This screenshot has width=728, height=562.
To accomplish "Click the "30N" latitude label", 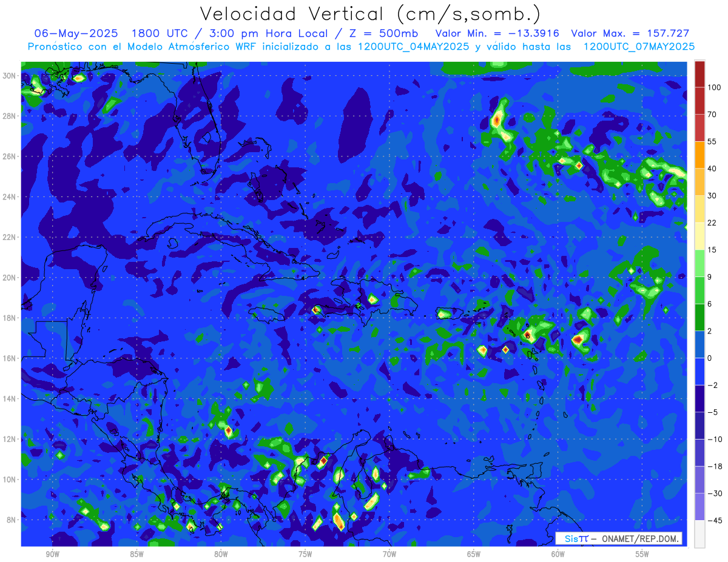I will pos(9,76).
